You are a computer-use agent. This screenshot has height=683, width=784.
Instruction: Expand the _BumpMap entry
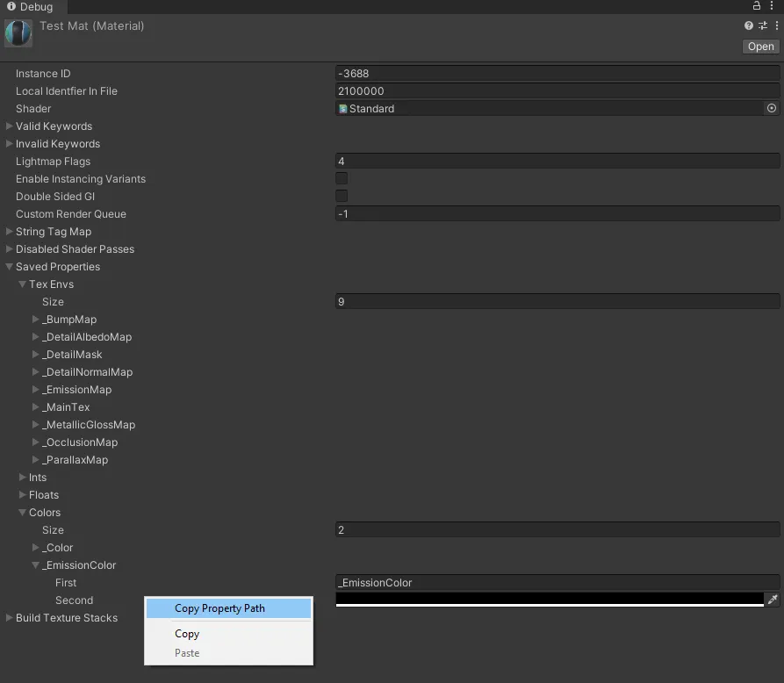[x=35, y=319]
